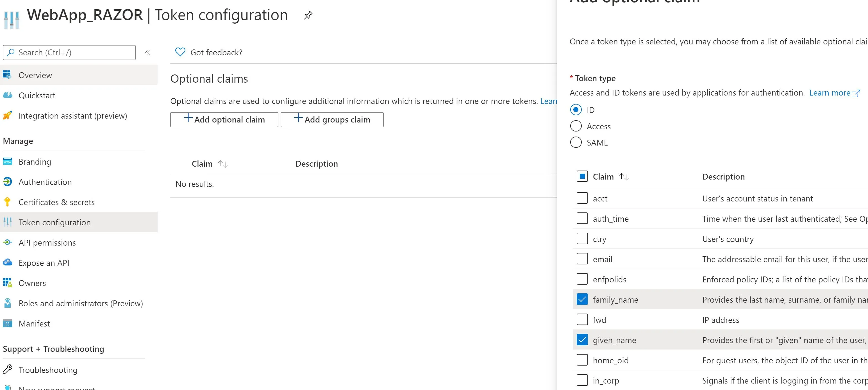The height and width of the screenshot is (390, 868).
Task: Uncheck the family_name claim checkbox
Action: click(x=582, y=299)
